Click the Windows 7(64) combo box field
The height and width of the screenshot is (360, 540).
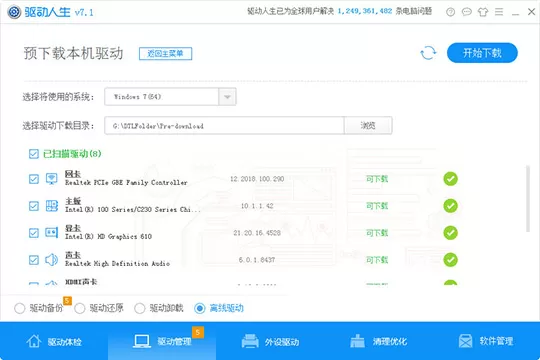click(x=170, y=97)
